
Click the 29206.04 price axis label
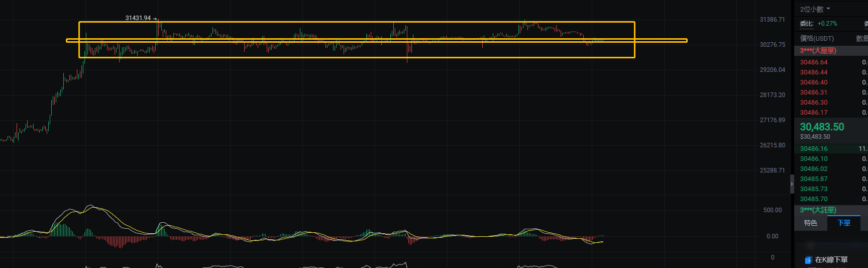coord(772,70)
